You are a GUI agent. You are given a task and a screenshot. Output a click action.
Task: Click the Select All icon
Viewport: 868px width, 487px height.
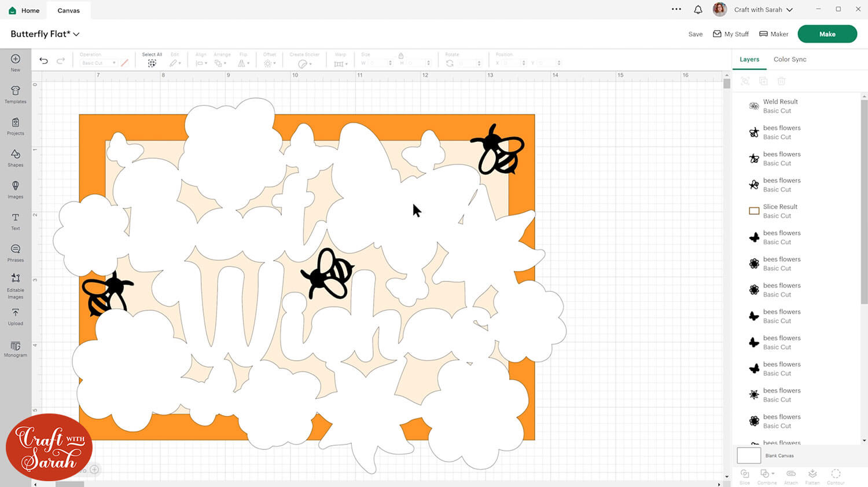click(152, 63)
